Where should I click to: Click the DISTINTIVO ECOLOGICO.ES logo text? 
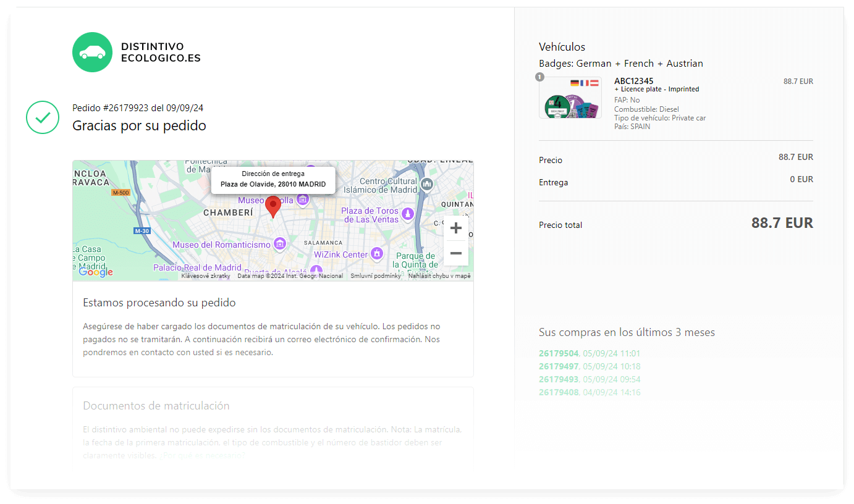(161, 52)
